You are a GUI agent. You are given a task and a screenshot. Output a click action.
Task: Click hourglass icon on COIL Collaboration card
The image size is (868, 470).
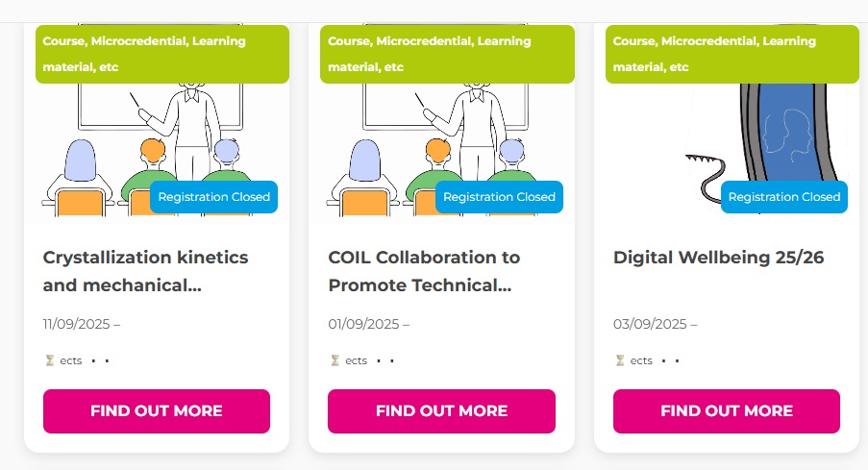point(335,361)
